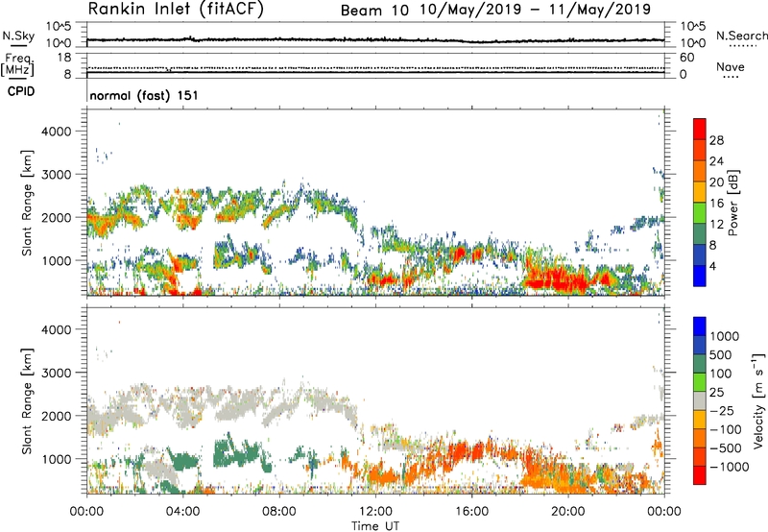
Task: Click the "2000" slant range tick in the velocity panel
Action: pyautogui.click(x=56, y=416)
